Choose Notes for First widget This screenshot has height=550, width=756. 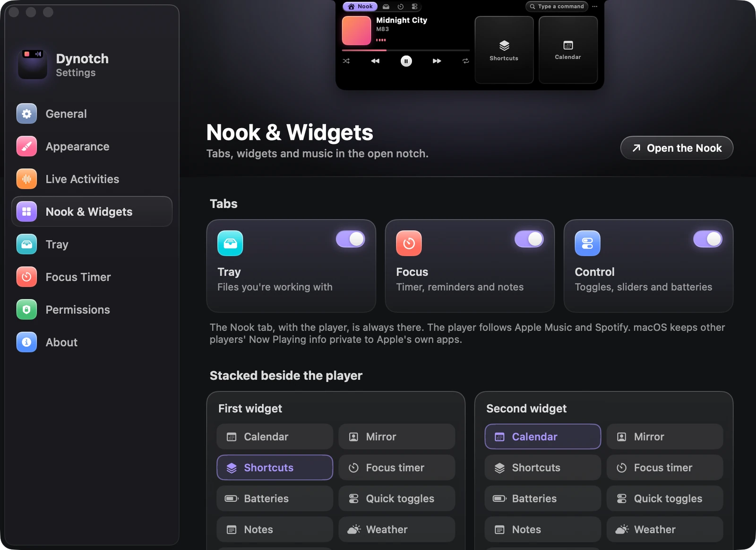click(x=275, y=529)
